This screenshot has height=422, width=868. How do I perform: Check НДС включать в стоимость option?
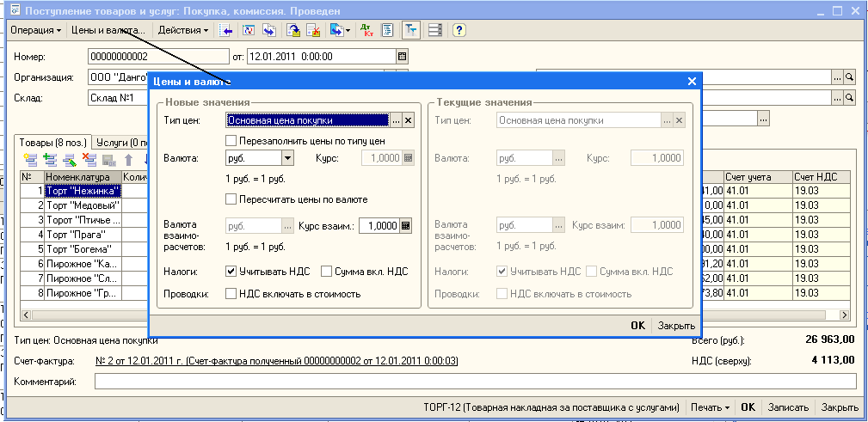[231, 294]
